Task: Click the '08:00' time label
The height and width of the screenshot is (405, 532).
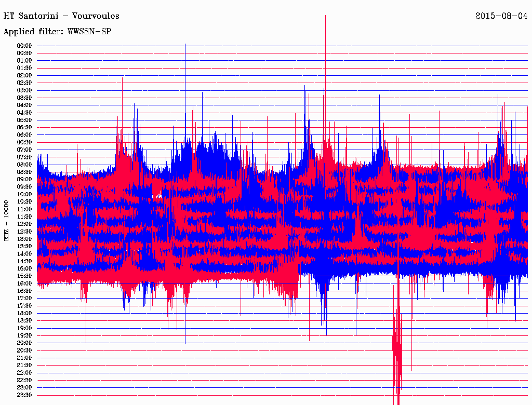Action: click(x=24, y=165)
